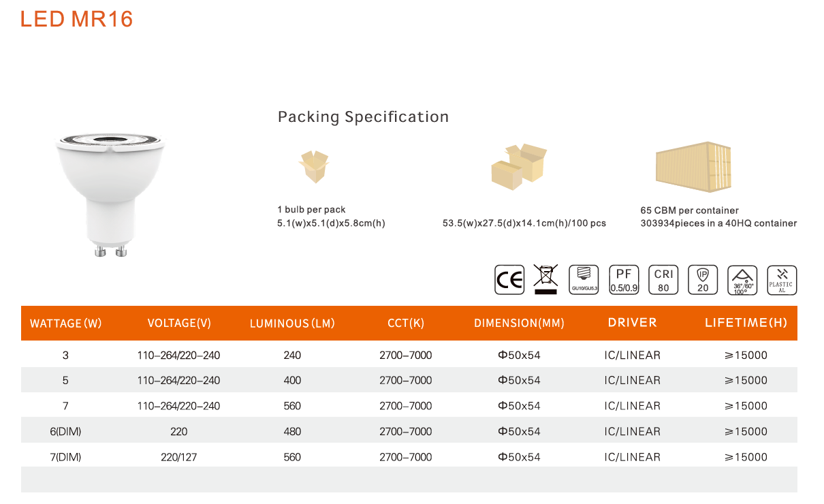Screen dimensions: 824x504
Task: Click the Packing Specification heading
Action: [x=363, y=117]
